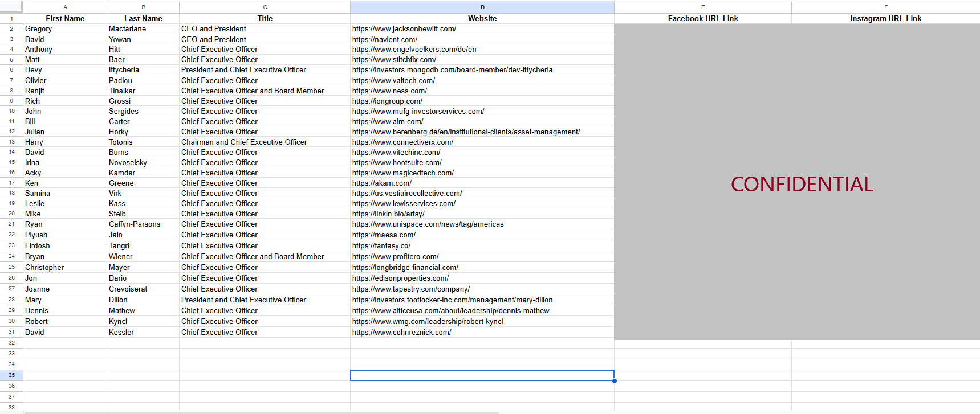Select row 1 header number
980x414 pixels.
coord(11,18)
